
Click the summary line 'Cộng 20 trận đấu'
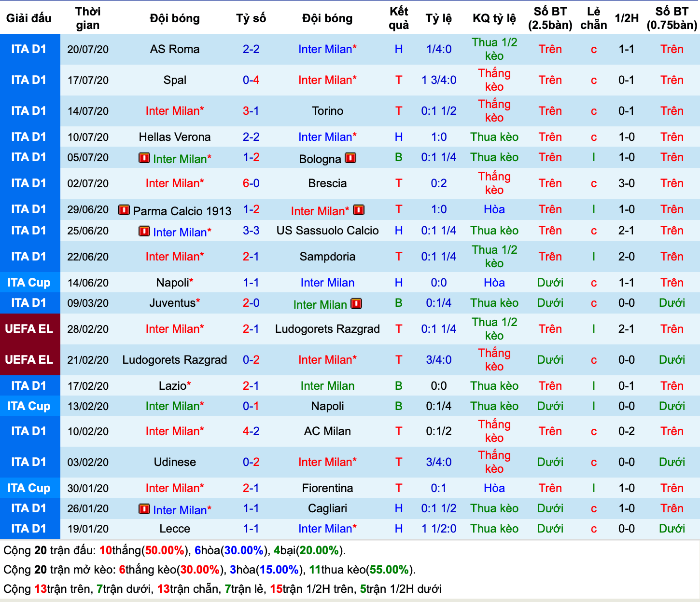pyautogui.click(x=175, y=550)
